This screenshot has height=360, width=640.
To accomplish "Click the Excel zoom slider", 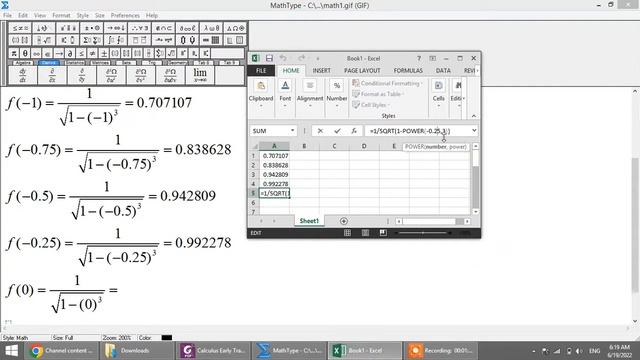I will (423, 233).
